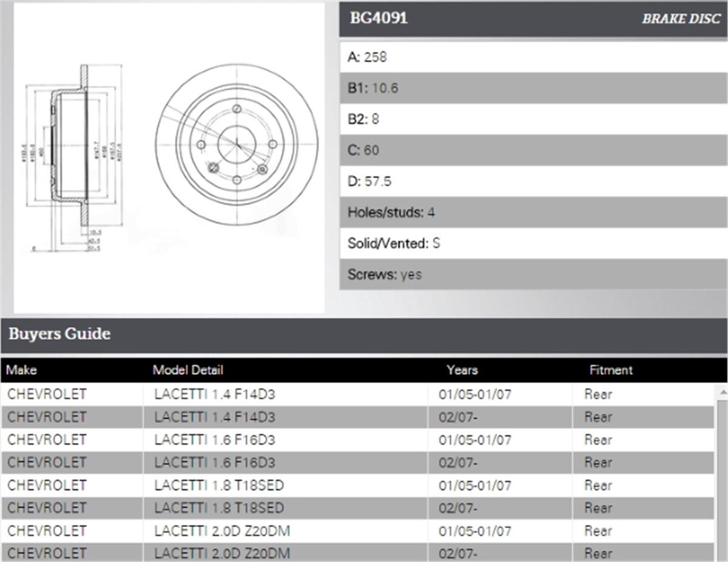Click Rear fitment in LACETTI 1.6 F16D3 01/05-01/07 row
Screen dimensions: 728x562
click(x=598, y=440)
